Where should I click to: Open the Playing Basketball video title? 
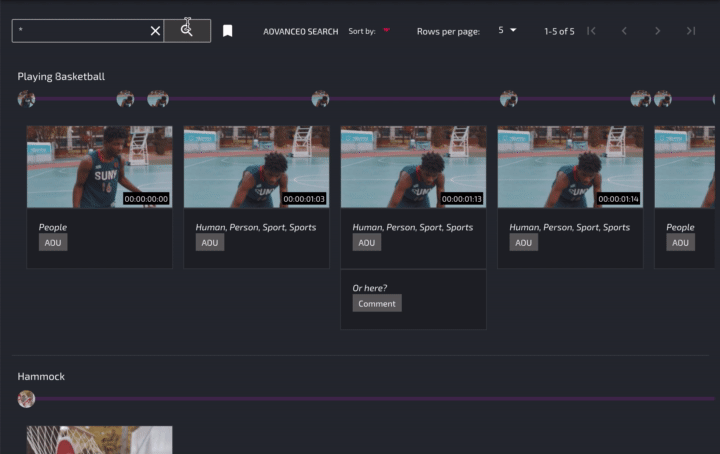click(x=61, y=76)
